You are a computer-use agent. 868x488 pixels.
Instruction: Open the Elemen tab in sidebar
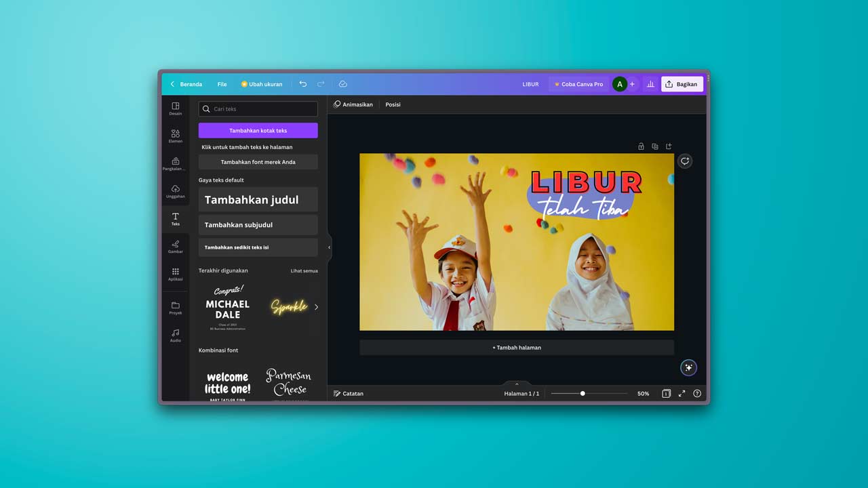176,136
